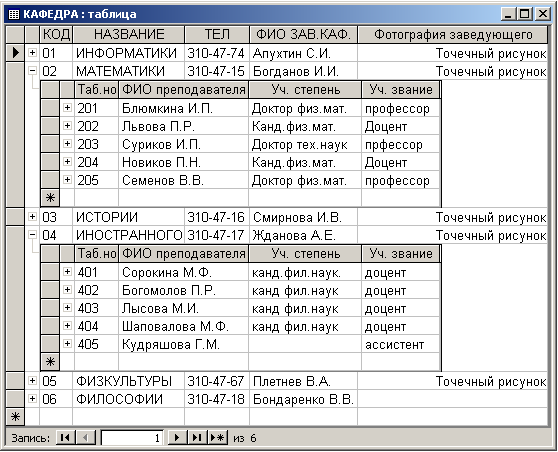Click the misspelled прфессор cell
The height and width of the screenshot is (452, 558).
click(400, 144)
